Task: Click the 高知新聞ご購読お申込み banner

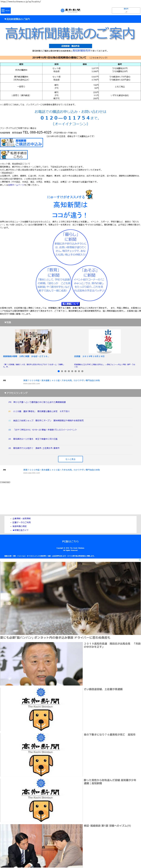Action: click(22, 142)
